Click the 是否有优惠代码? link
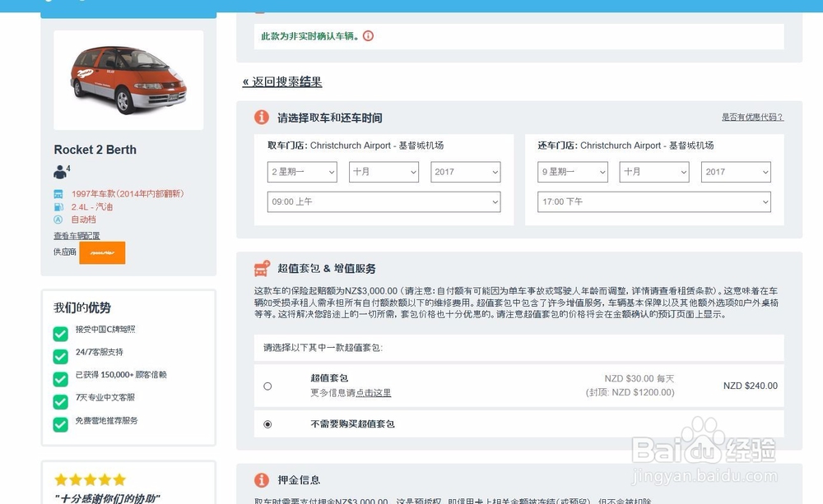This screenshot has width=823, height=504. point(752,117)
